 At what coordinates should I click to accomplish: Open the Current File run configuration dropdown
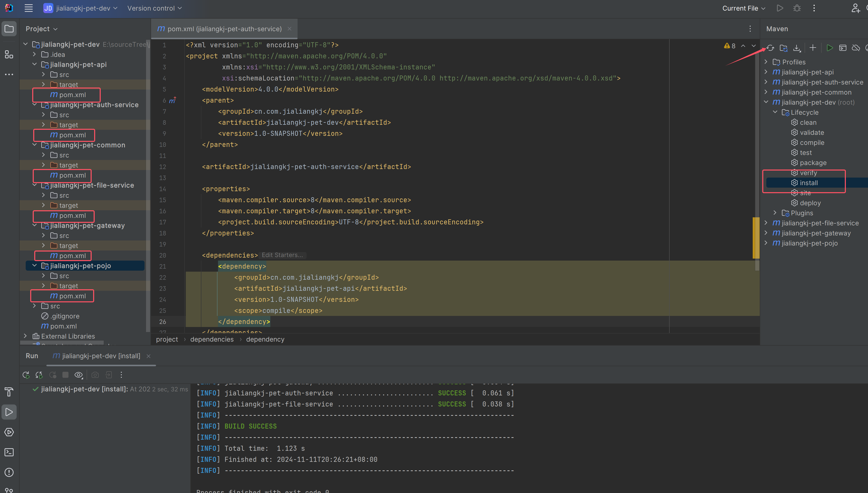(x=744, y=8)
